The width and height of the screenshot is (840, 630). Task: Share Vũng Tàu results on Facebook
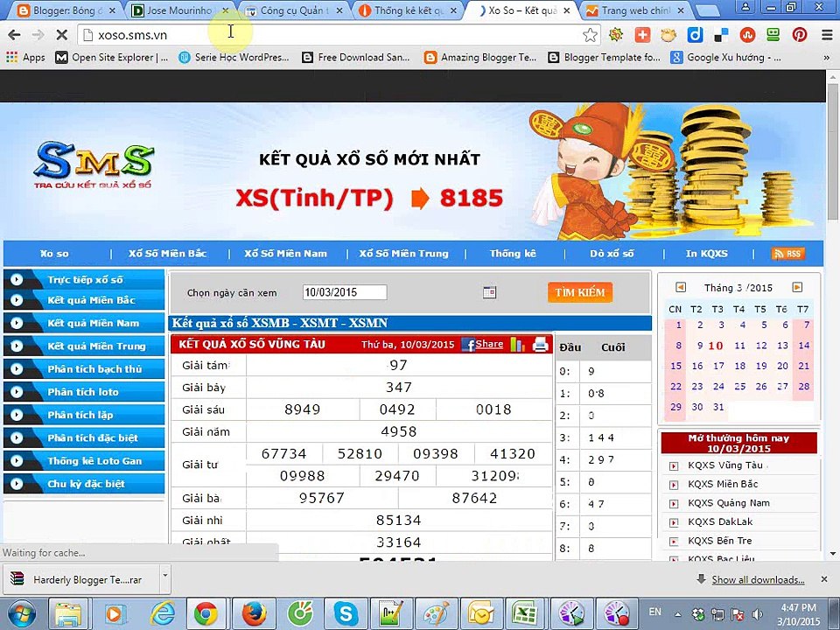point(482,344)
